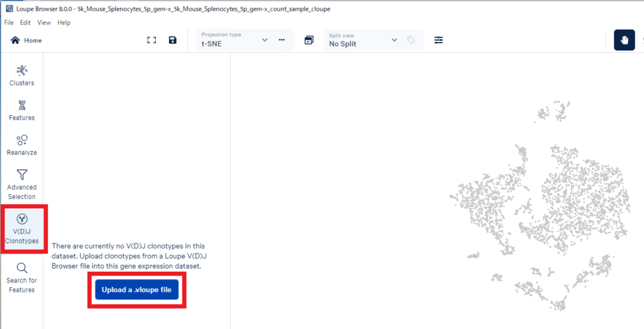Open Advanced Selection filter

pyautogui.click(x=21, y=183)
